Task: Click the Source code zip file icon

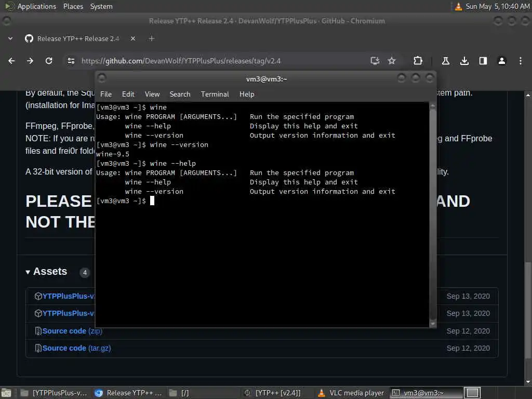Action: 38,331
